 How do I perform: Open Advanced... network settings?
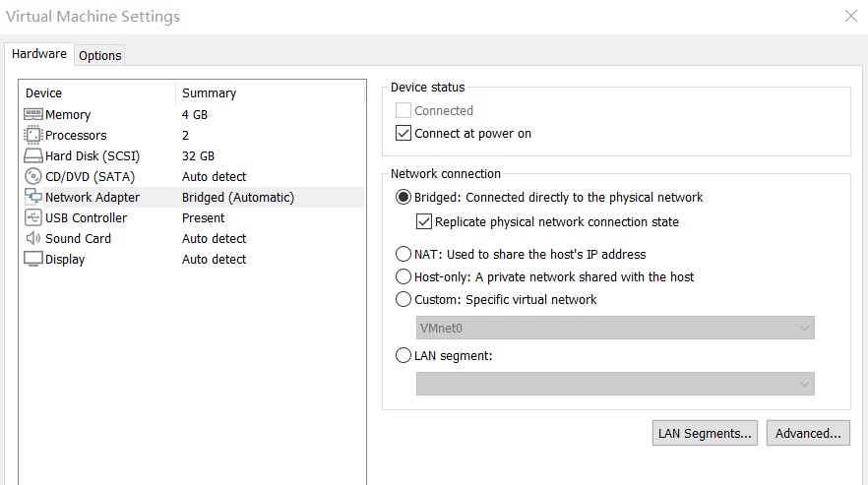(x=808, y=433)
